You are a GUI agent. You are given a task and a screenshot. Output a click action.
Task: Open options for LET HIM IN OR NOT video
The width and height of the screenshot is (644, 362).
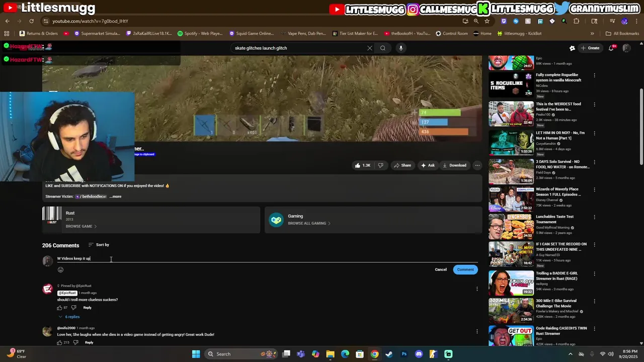[x=594, y=133]
